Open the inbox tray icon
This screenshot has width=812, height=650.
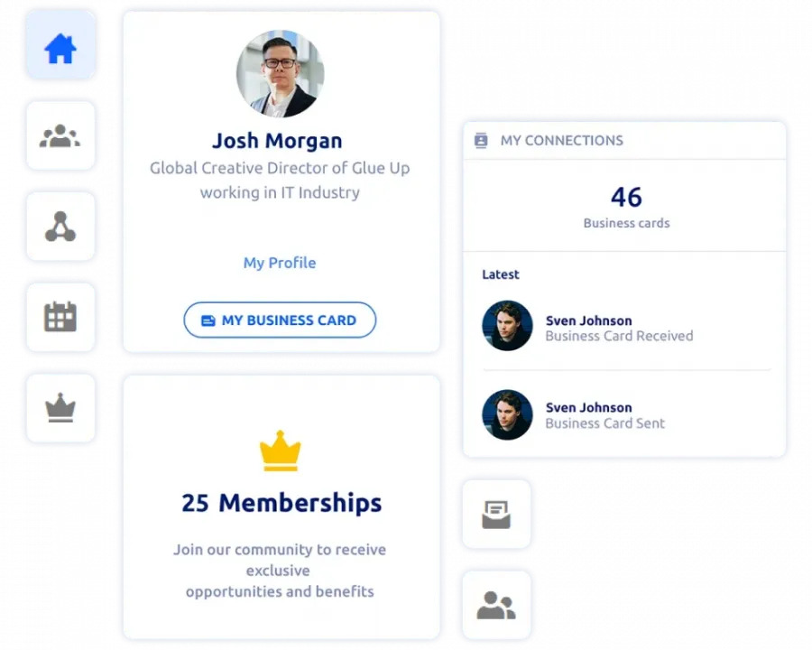pos(496,515)
